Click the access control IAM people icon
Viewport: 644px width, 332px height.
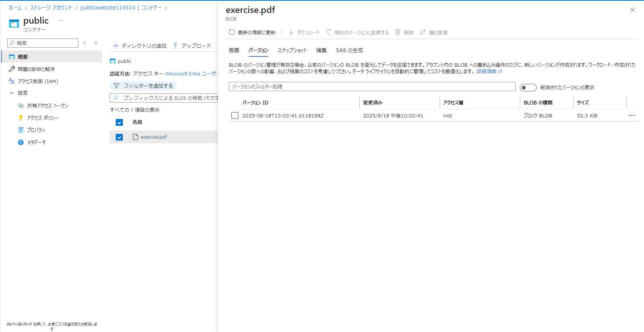[x=12, y=81]
